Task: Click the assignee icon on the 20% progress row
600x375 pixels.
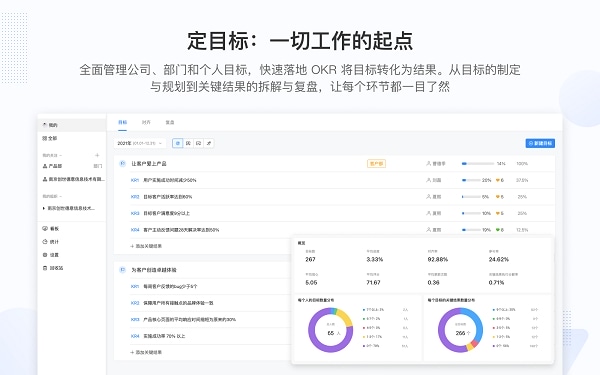Action: tap(429, 180)
